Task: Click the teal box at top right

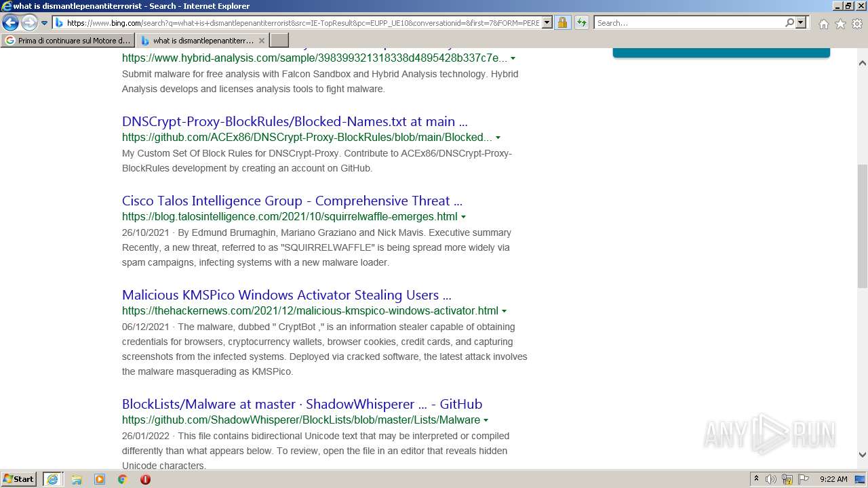Action: [x=721, y=52]
